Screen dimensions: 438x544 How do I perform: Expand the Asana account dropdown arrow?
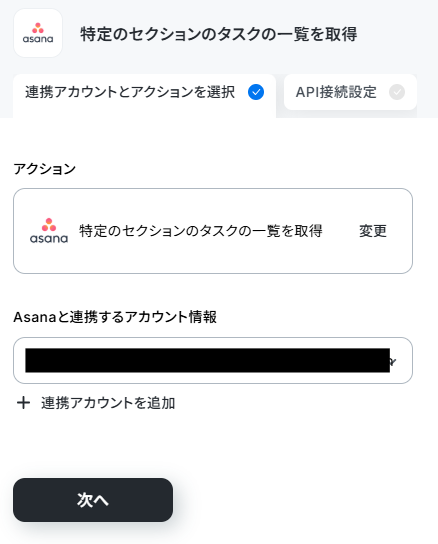(x=393, y=362)
